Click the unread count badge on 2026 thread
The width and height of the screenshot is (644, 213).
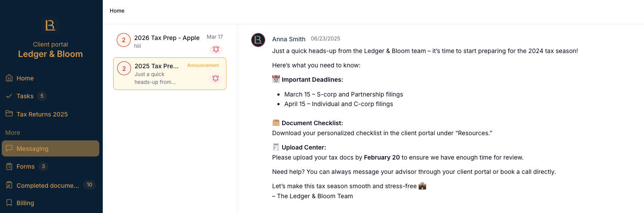[x=124, y=40]
